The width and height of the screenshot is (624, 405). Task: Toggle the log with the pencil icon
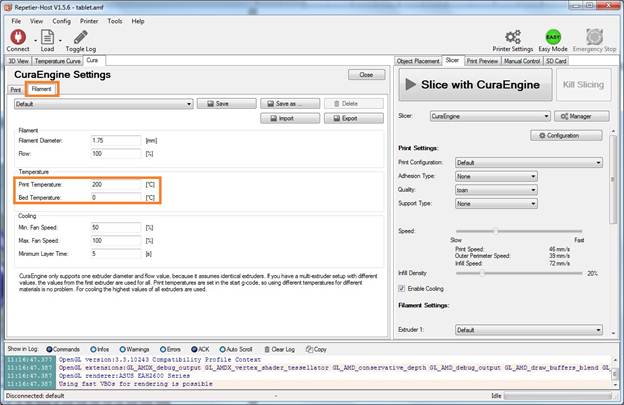[80, 37]
